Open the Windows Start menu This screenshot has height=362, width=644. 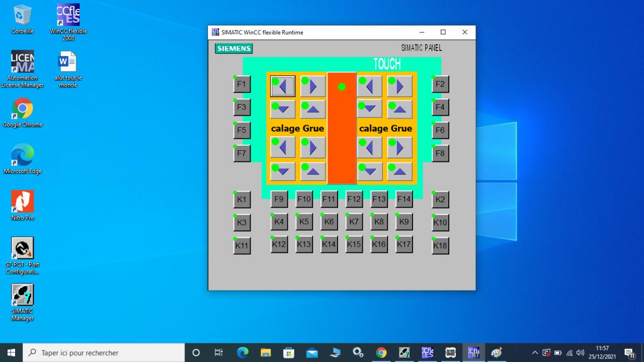tap(12, 352)
